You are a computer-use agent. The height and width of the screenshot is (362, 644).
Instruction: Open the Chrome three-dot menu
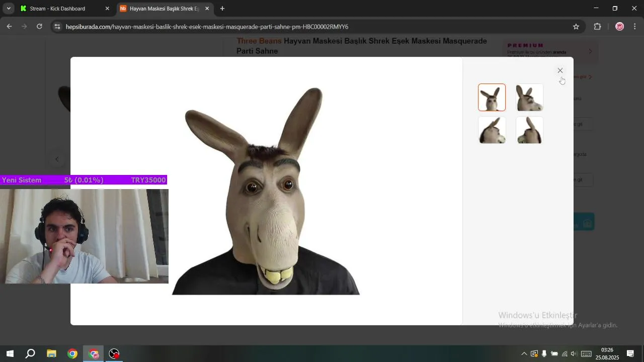click(635, 27)
